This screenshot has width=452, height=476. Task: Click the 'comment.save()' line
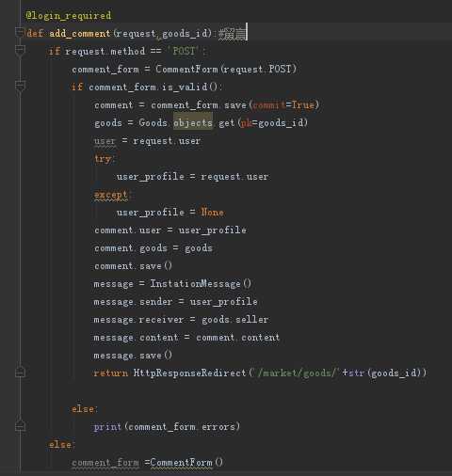pos(133,266)
